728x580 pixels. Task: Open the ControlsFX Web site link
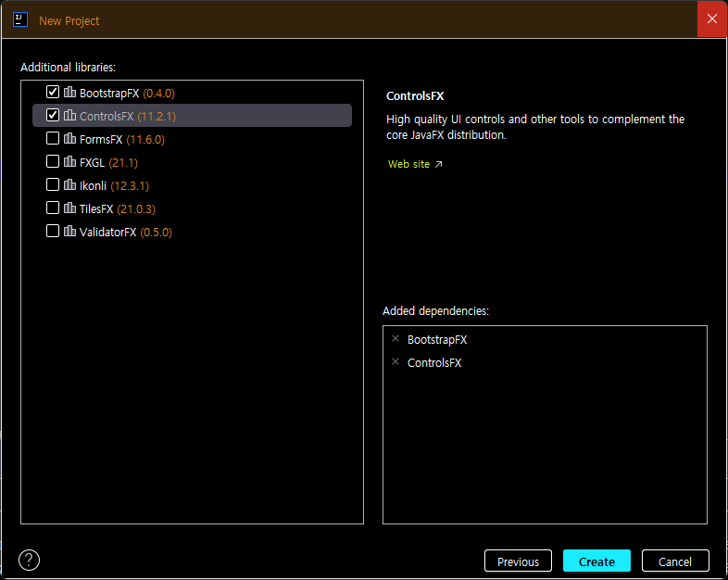coord(408,164)
